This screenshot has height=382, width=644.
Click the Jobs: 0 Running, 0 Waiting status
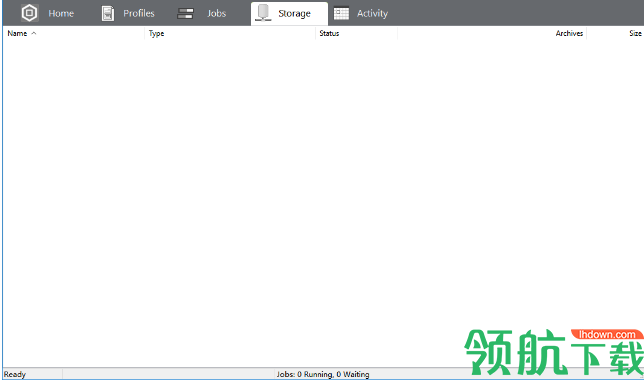click(x=323, y=374)
